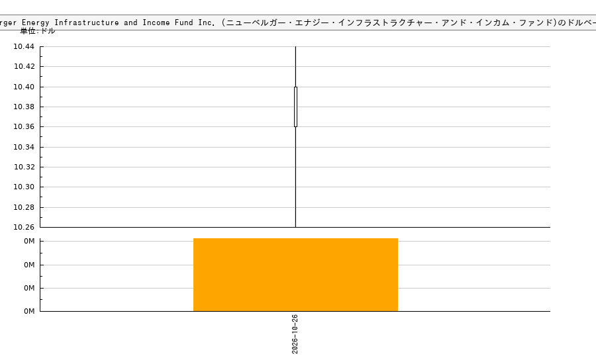Click the chart title Energy Infrastructure and Income Fund
This screenshot has height=364, width=596.
pyautogui.click(x=107, y=23)
